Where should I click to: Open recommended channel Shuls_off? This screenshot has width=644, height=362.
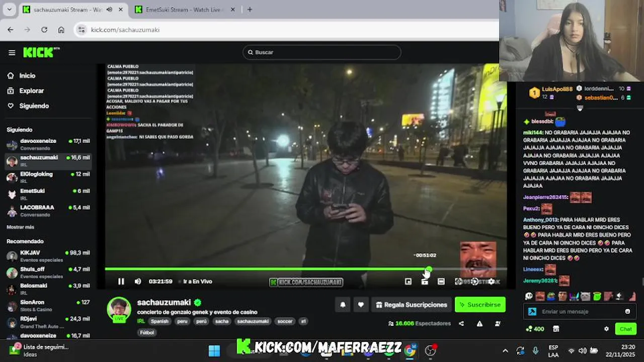48,273
